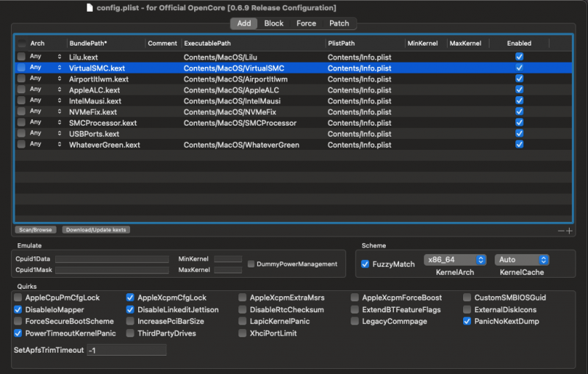Toggle the select-all checkbox in table header

[21, 43]
